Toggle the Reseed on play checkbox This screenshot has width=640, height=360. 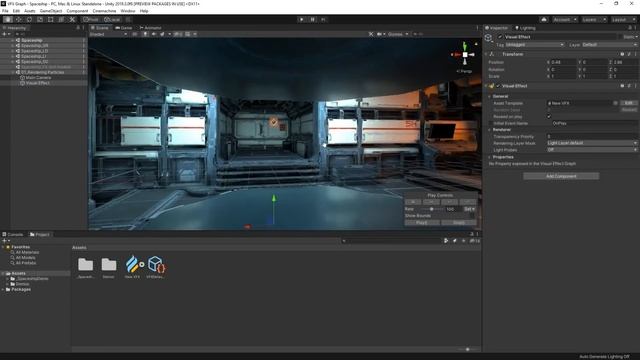[549, 117]
